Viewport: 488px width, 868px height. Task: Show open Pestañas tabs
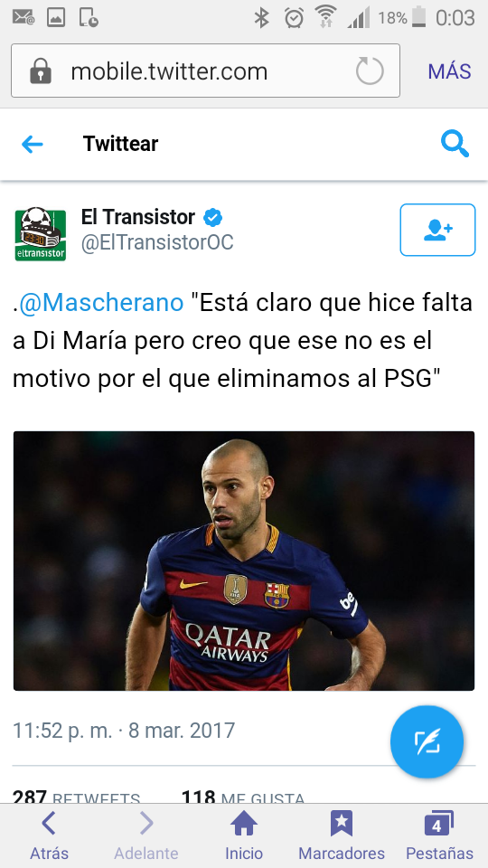click(x=439, y=835)
